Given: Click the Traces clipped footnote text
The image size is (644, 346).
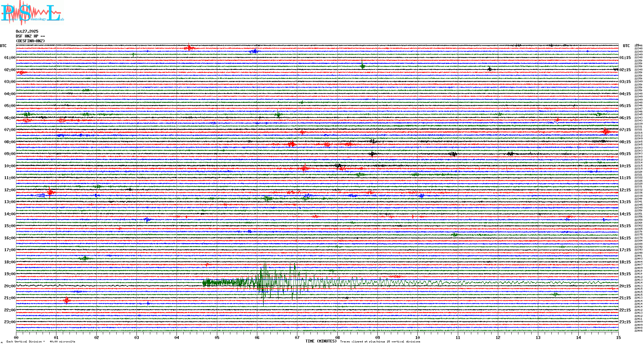Looking at the screenshot, I should (x=380, y=342).
